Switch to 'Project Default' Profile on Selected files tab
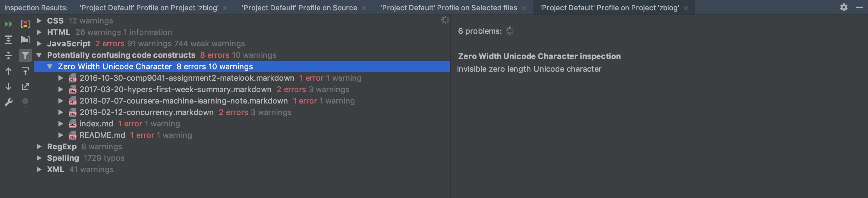The width and height of the screenshot is (868, 198). 448,8
